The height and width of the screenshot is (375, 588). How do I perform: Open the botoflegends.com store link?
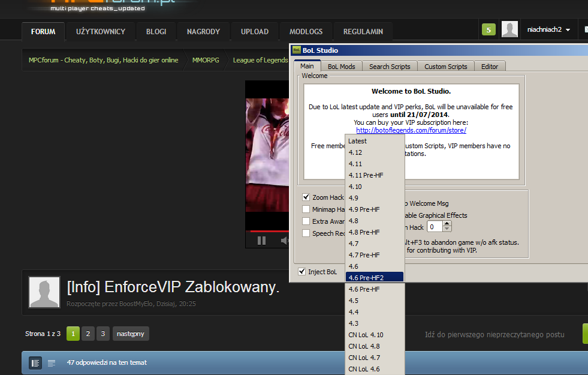pyautogui.click(x=411, y=130)
